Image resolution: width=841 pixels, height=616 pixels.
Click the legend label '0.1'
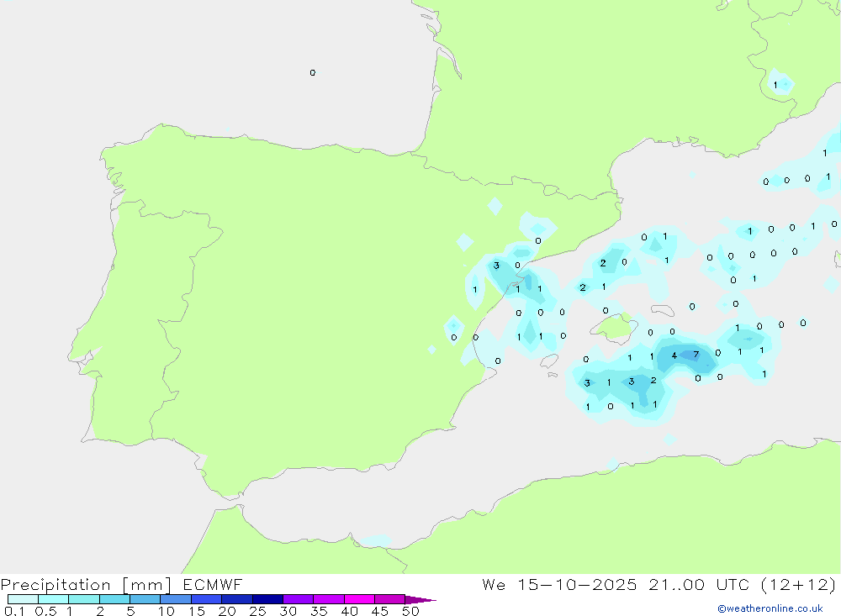[x=14, y=611]
